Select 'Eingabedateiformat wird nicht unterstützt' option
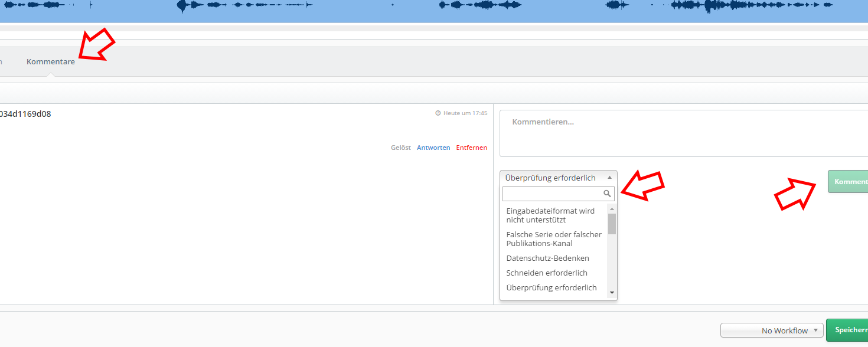The width and height of the screenshot is (868, 347). (550, 215)
